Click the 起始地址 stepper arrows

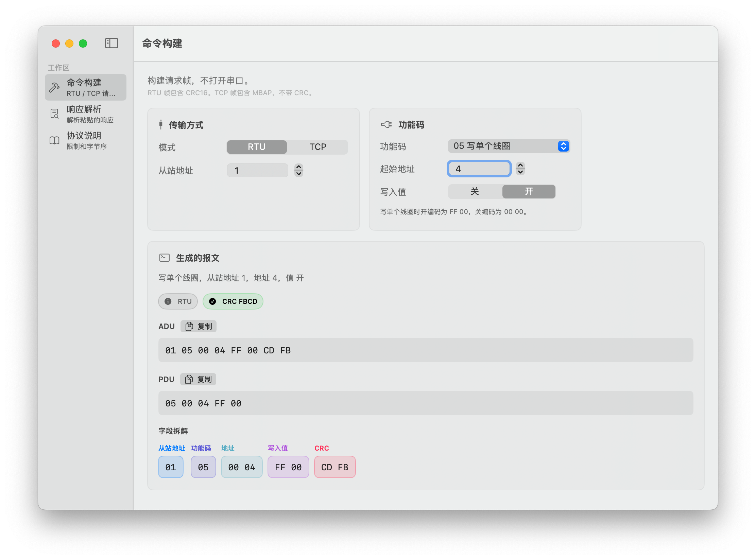pyautogui.click(x=520, y=169)
